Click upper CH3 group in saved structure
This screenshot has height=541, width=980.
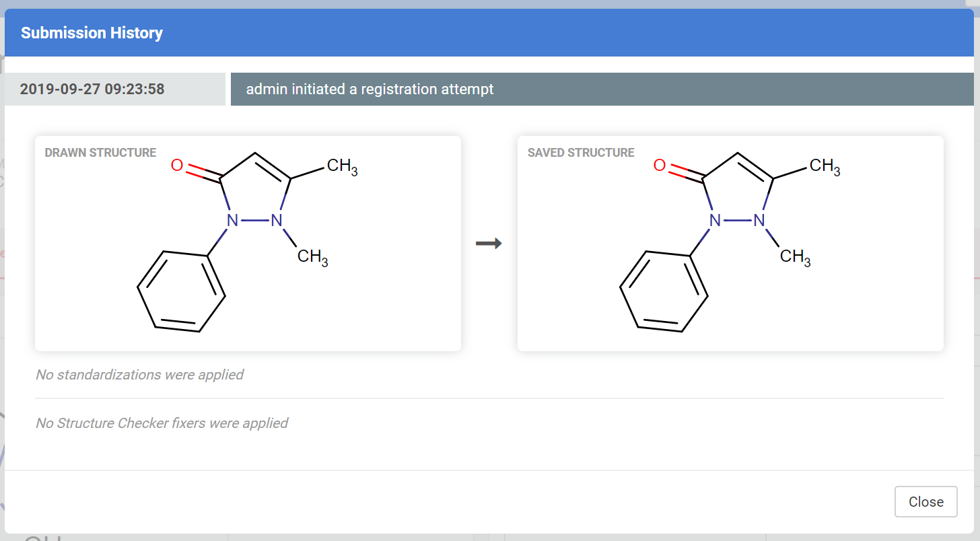coord(825,166)
